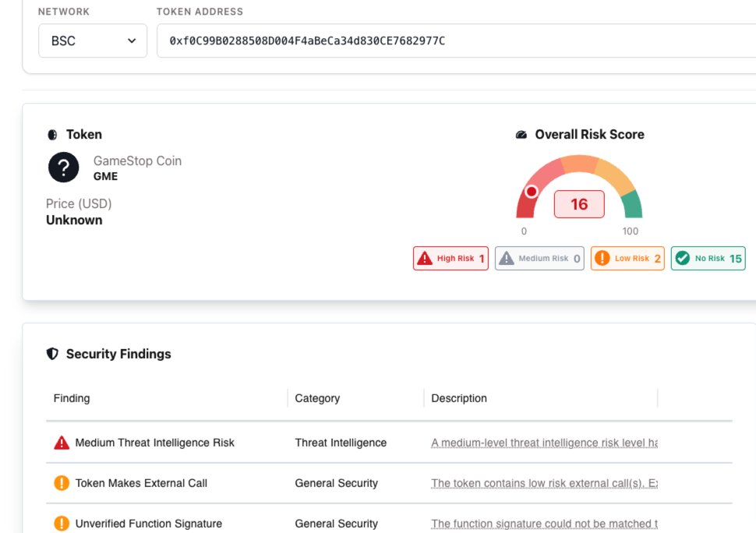Screen dimensions: 756x533
Task: Click General Security in the Unverified Function row
Action: (337, 524)
